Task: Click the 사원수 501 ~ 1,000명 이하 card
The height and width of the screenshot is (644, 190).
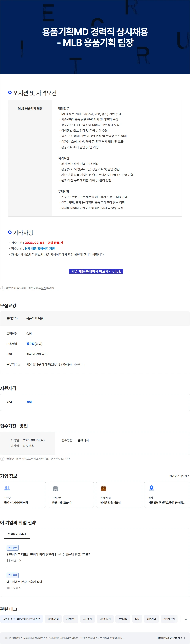Action: (23, 495)
